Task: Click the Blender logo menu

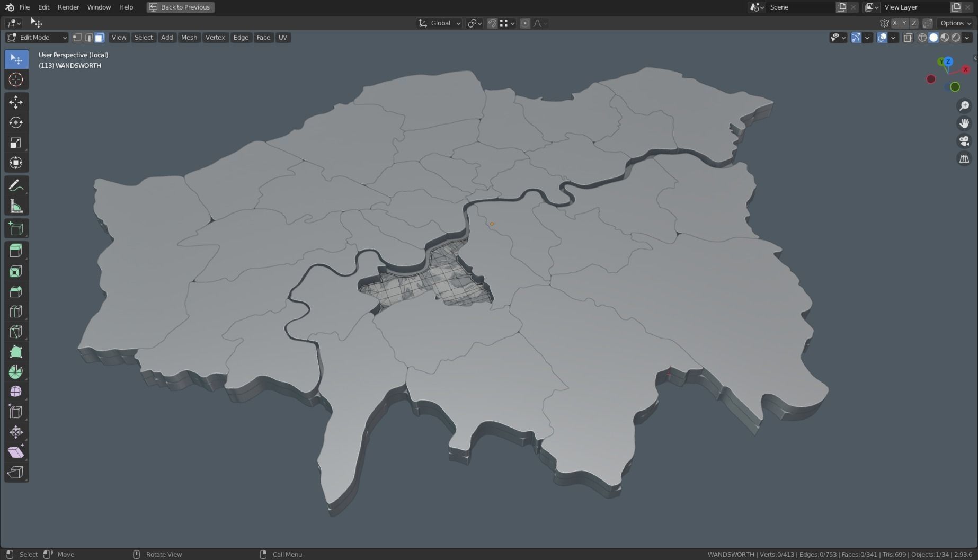Action: click(x=10, y=7)
